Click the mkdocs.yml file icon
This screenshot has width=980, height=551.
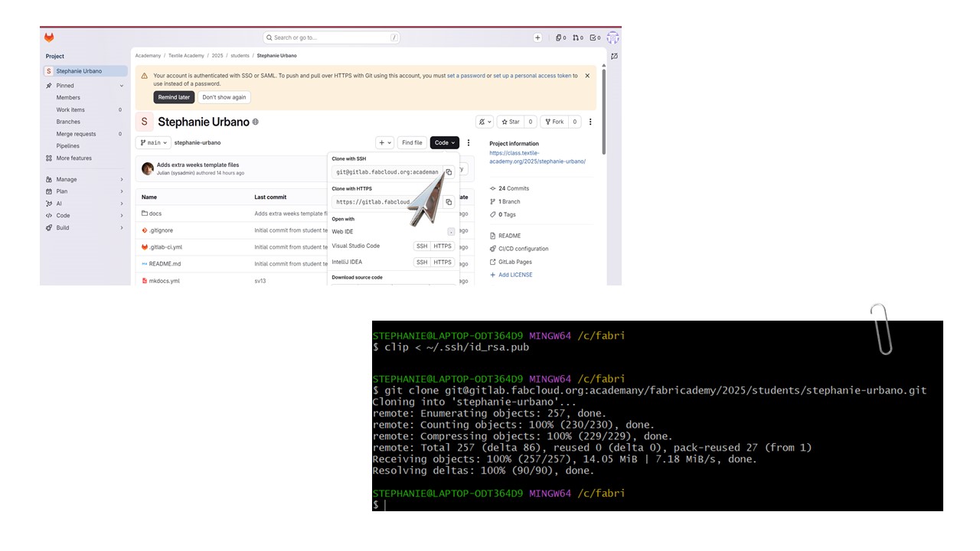(x=145, y=281)
